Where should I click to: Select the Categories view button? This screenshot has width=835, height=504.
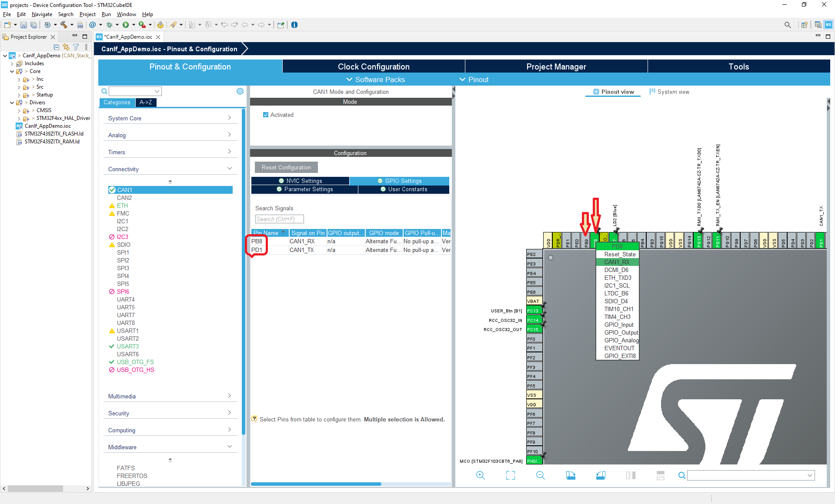[117, 102]
